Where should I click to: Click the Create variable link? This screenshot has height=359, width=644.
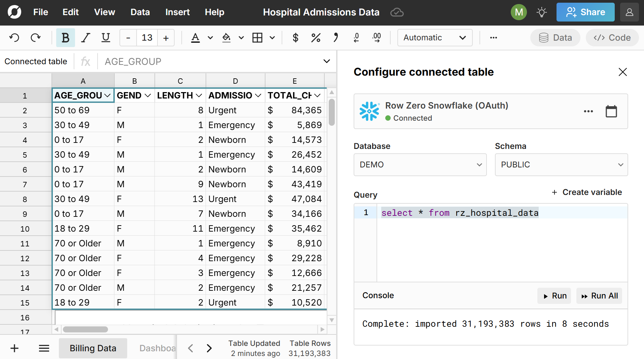tap(587, 192)
